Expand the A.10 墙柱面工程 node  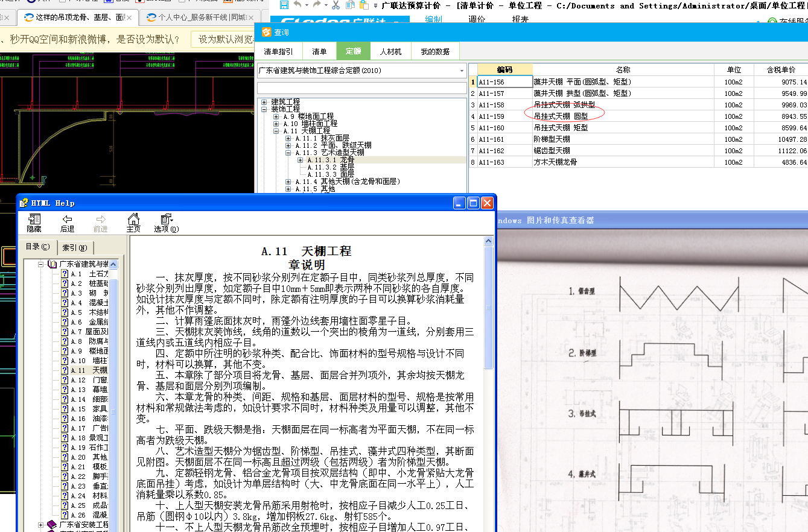(276, 124)
